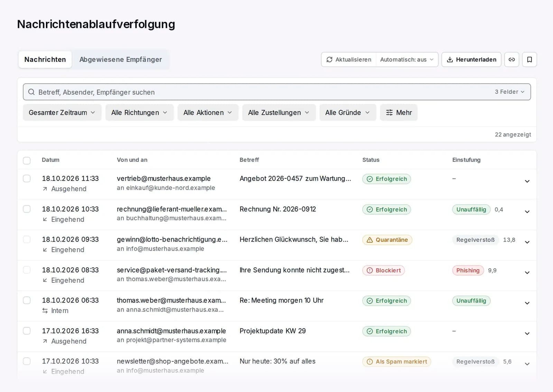Select the Rechnung Nr. 2026-0912 row checkbox
Viewport: 553px width, 392px height.
pyautogui.click(x=27, y=209)
